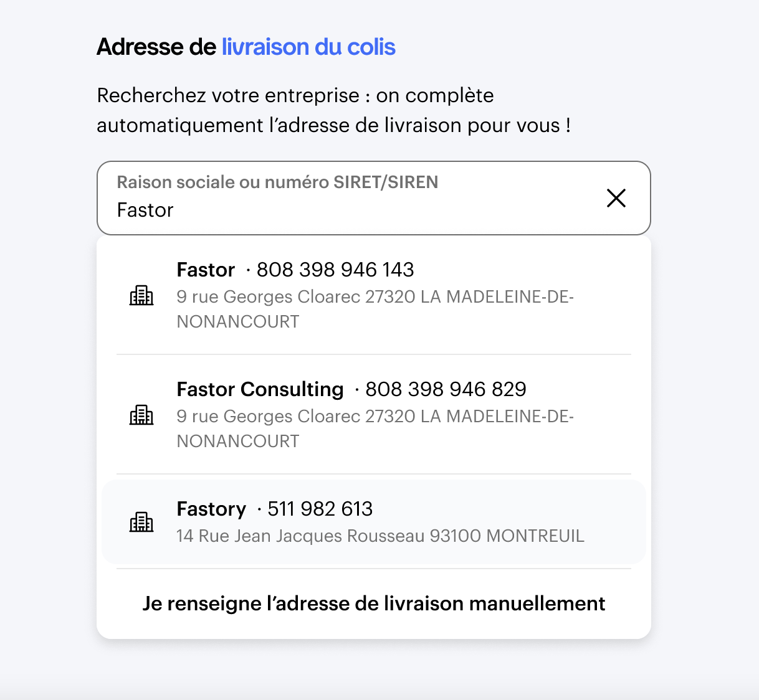Click the address under the Fastor Consulting result

tap(375, 428)
